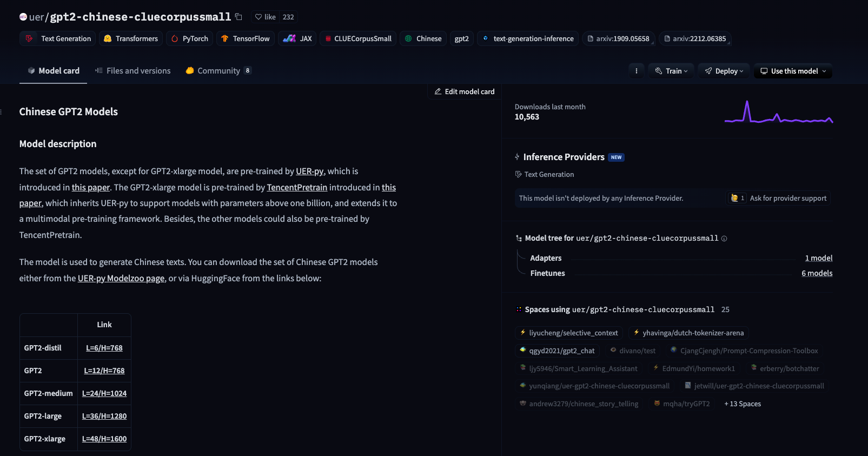This screenshot has width=868, height=456.
Task: Open the qgyd2021/gpt2_chat space
Action: click(x=557, y=351)
